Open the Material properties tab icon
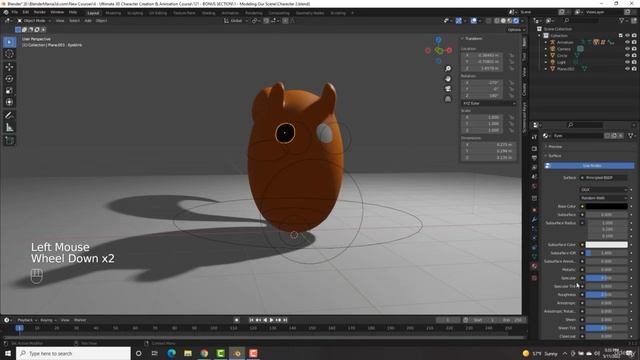Image resolution: width=640 pixels, height=360 pixels. (534, 266)
